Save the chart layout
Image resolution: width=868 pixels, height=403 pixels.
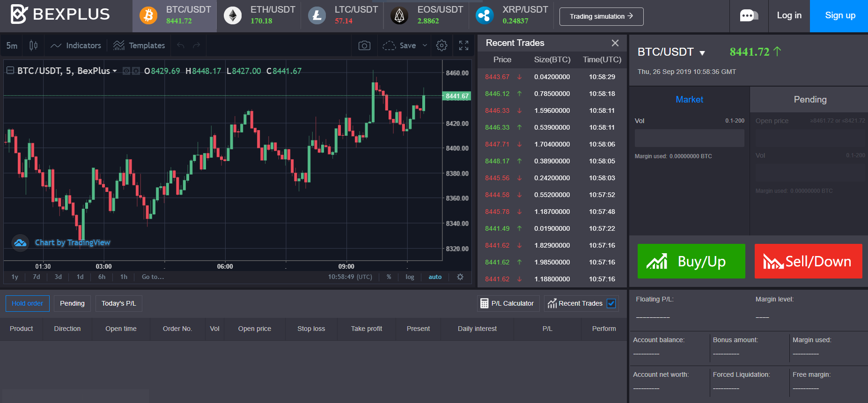(399, 45)
